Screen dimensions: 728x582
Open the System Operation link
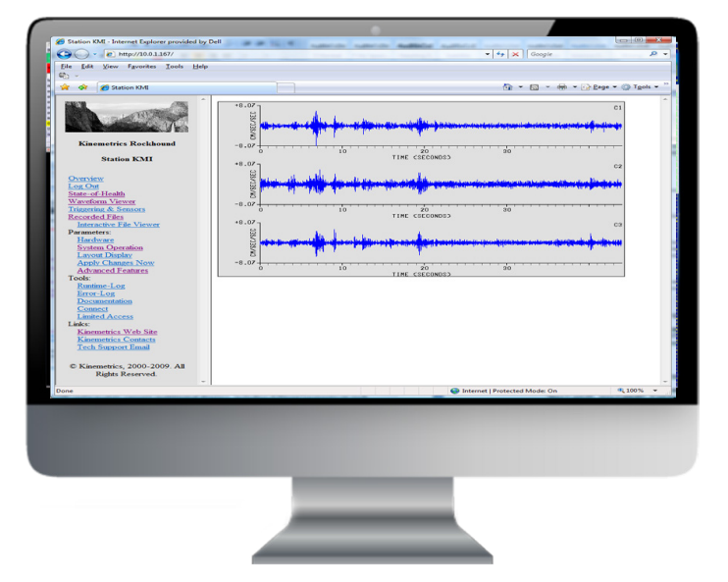[x=110, y=247]
